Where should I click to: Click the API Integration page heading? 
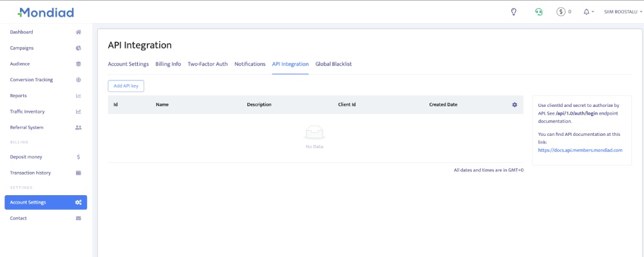pyautogui.click(x=140, y=45)
